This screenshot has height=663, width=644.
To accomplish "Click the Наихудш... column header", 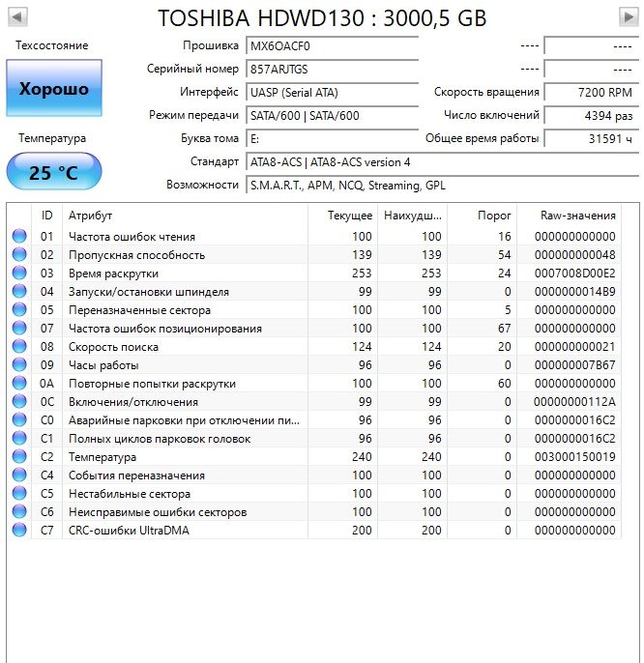I will click(x=413, y=216).
